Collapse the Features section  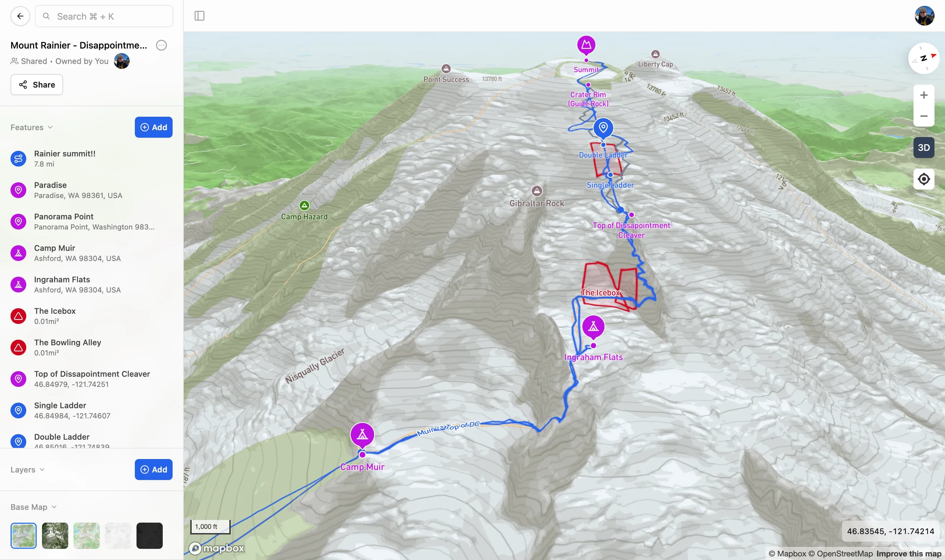click(x=32, y=128)
